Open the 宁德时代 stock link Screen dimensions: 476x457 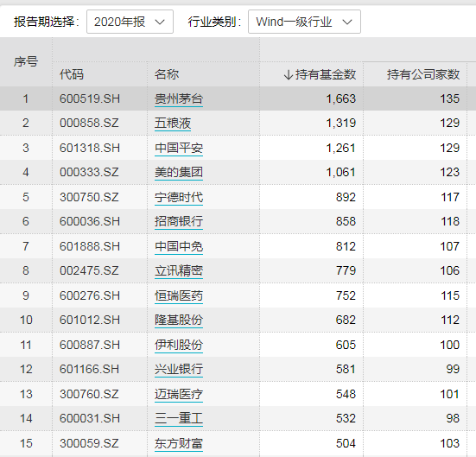pyautogui.click(x=179, y=197)
